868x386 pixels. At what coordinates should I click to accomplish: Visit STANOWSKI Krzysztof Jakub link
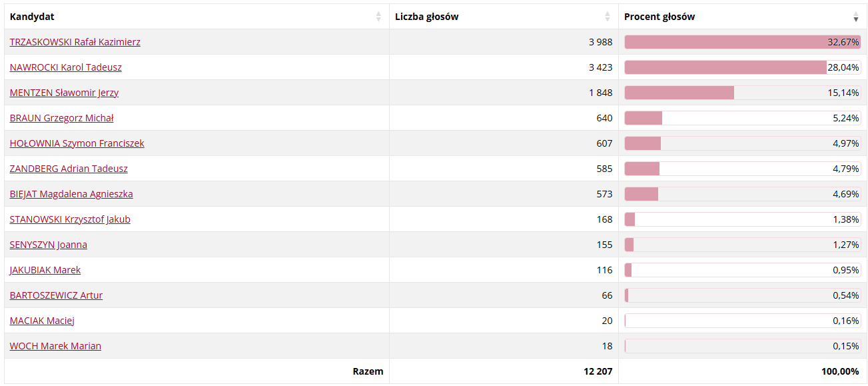70,219
